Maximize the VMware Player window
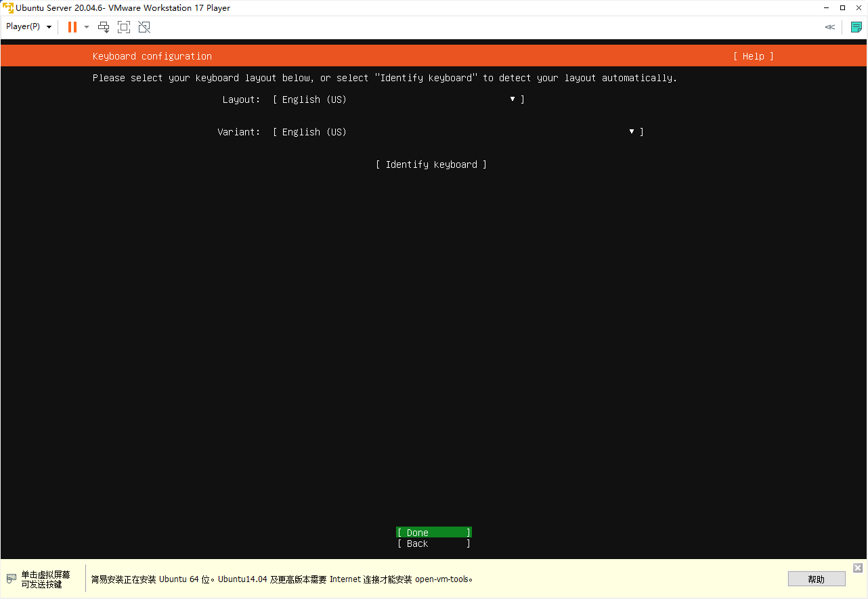868x599 pixels. click(x=842, y=8)
